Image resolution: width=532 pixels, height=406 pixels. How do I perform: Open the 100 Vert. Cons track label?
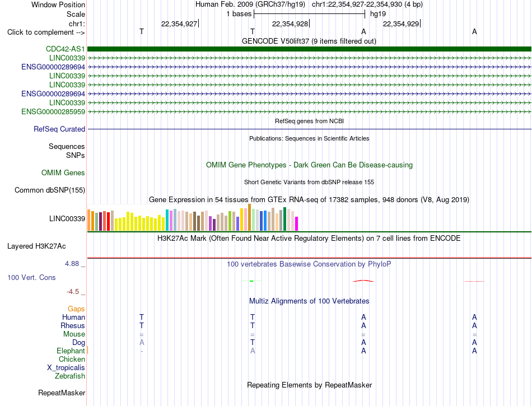[31, 277]
